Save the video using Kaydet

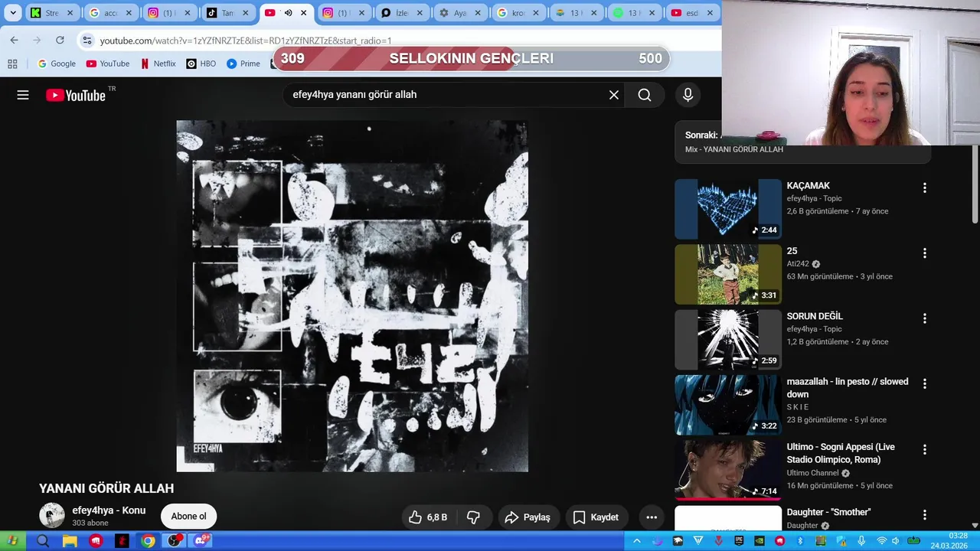pos(596,517)
